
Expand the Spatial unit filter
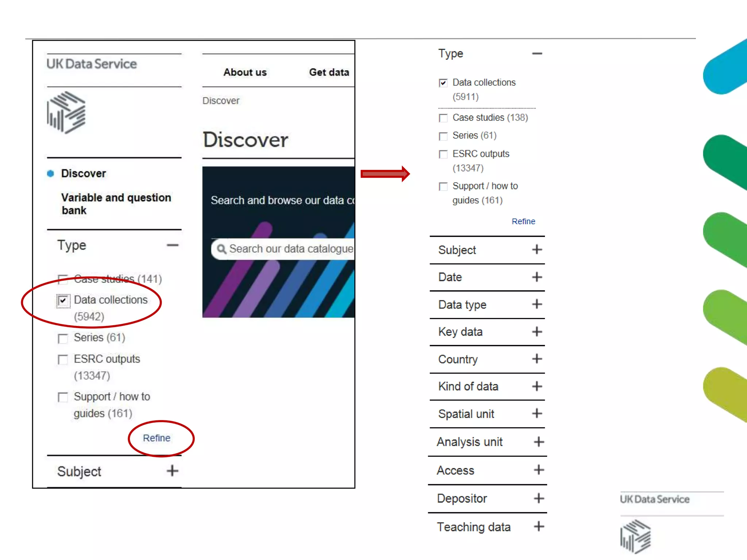tap(537, 414)
